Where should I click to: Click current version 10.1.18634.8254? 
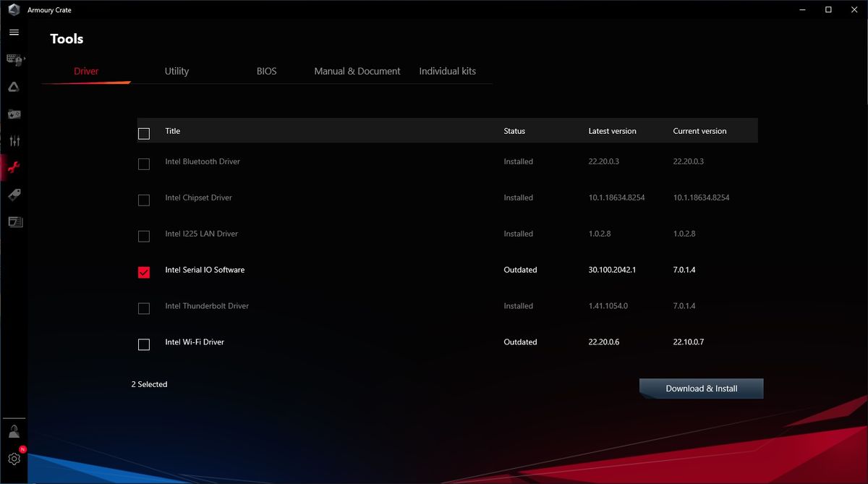(701, 198)
